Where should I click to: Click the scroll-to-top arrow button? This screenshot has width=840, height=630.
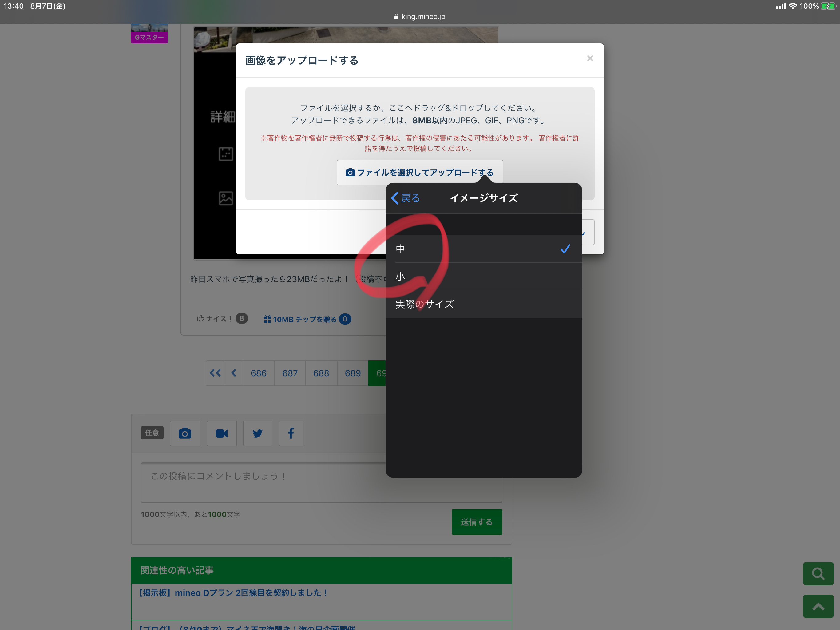[818, 606]
